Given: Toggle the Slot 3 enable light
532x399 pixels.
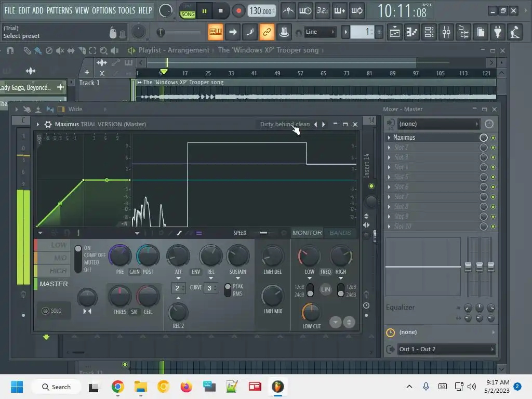Looking at the screenshot, I should point(493,157).
